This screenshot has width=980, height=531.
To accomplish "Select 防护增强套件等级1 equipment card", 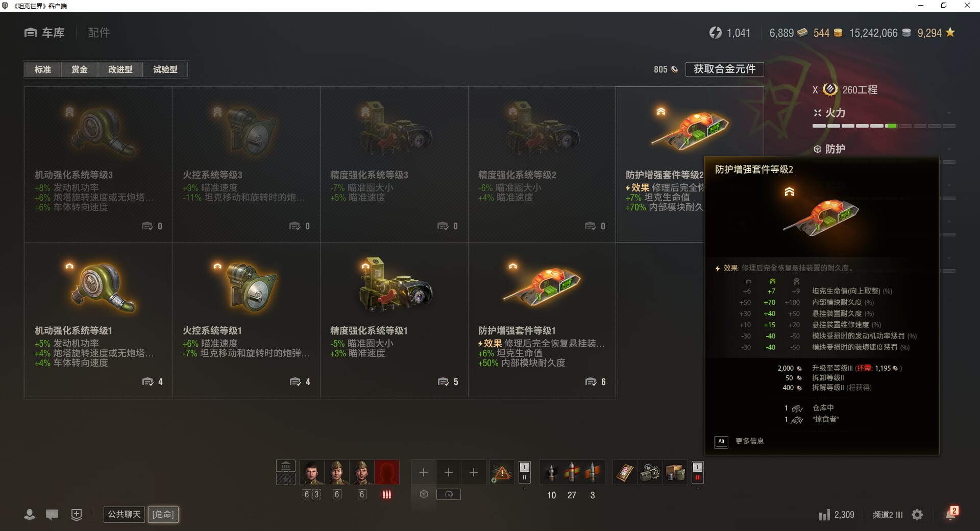I will point(542,320).
